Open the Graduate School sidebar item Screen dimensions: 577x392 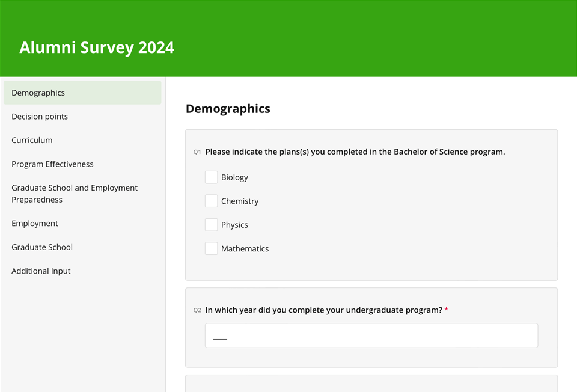[42, 247]
